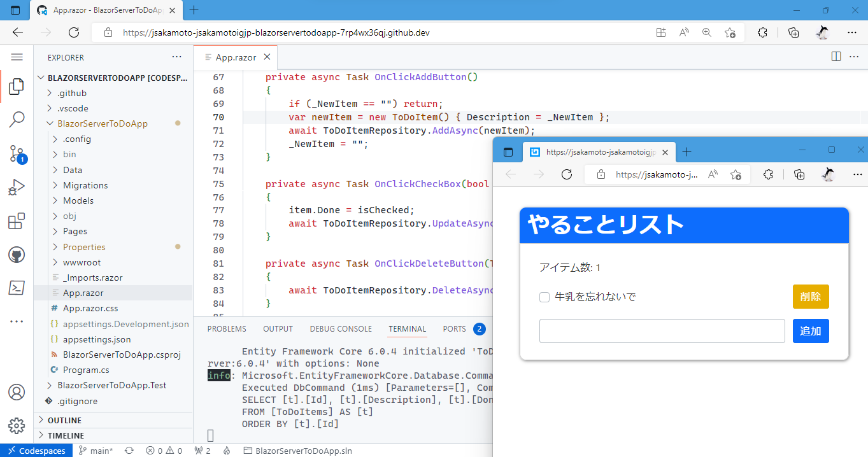Split the editor using the top-right icon
This screenshot has width=868, height=457.
(x=835, y=56)
